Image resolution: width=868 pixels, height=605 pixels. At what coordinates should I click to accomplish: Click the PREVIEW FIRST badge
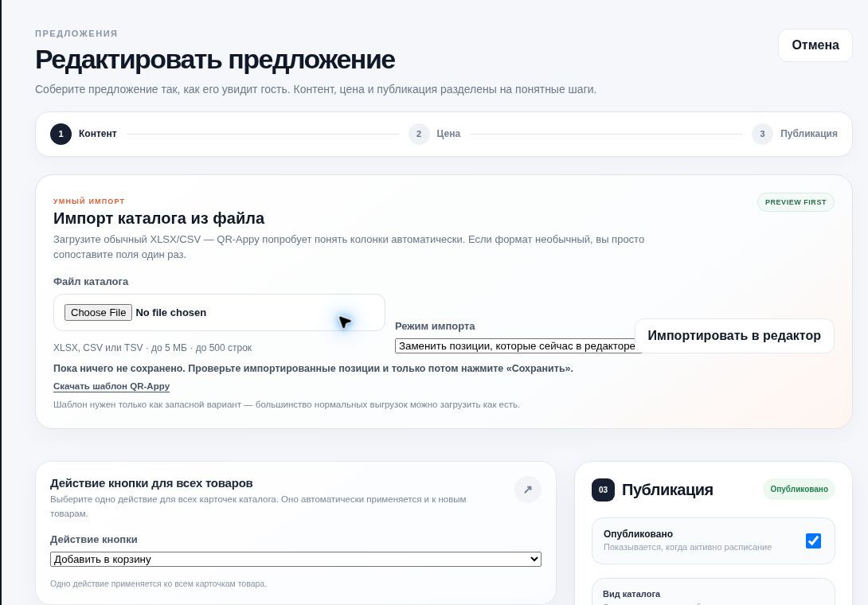[796, 202]
